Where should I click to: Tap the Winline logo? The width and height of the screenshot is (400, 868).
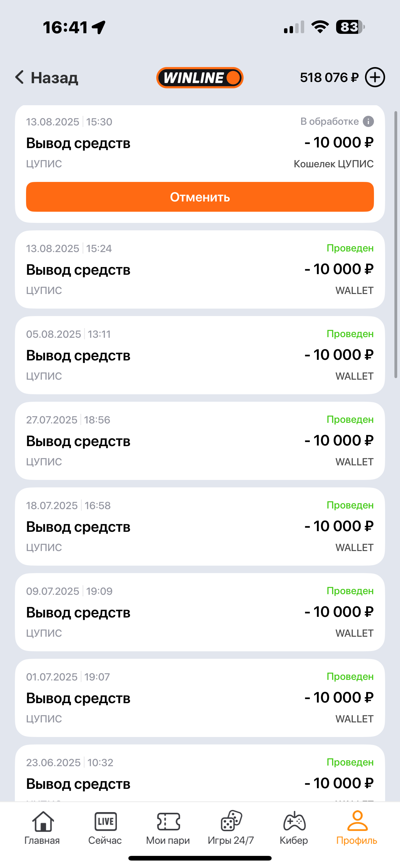pos(200,78)
